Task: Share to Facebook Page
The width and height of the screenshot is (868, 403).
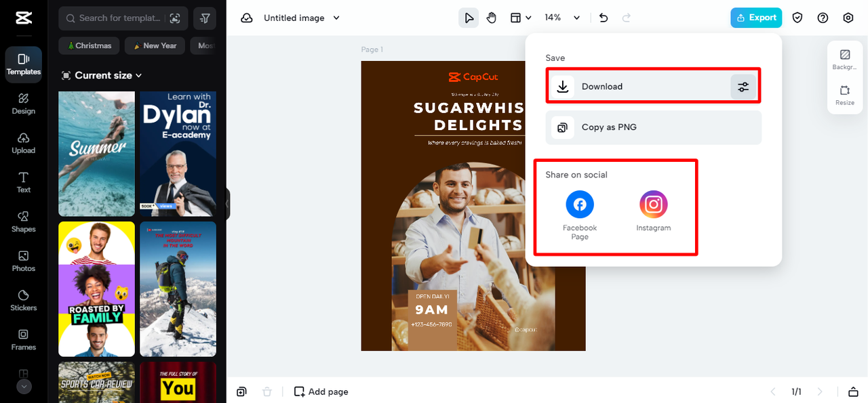Action: [580, 214]
